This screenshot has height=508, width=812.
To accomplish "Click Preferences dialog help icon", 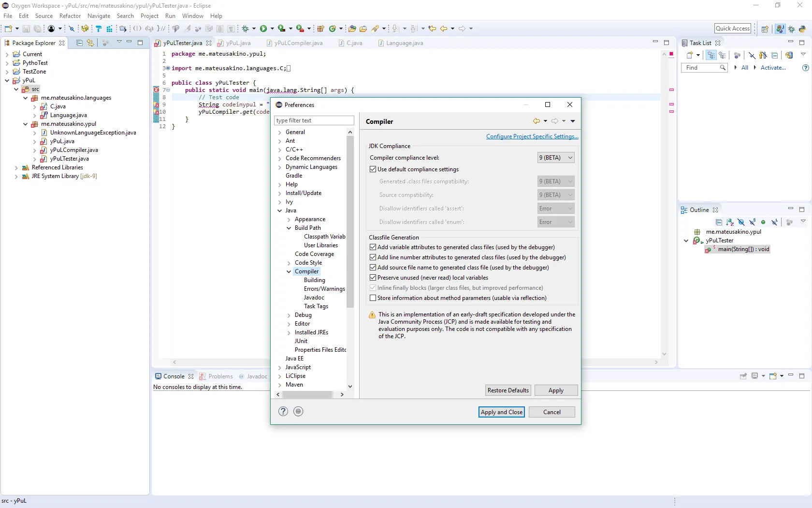I will coord(283,411).
